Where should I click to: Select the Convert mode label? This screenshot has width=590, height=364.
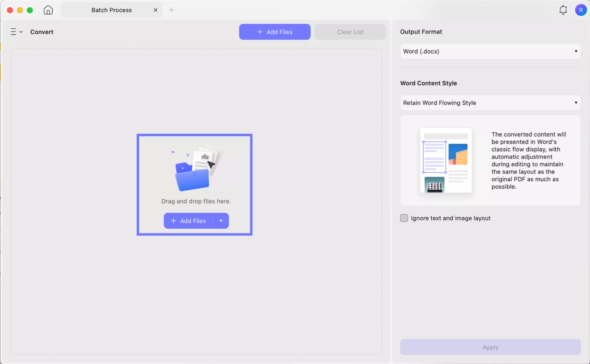tap(42, 32)
